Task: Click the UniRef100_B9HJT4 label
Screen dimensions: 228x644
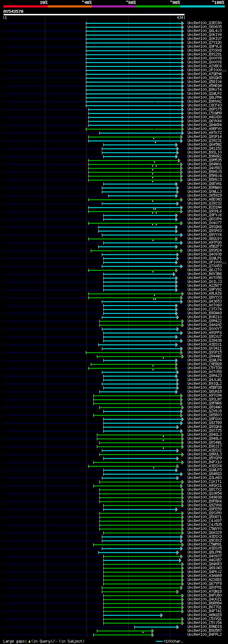Action: point(204,90)
